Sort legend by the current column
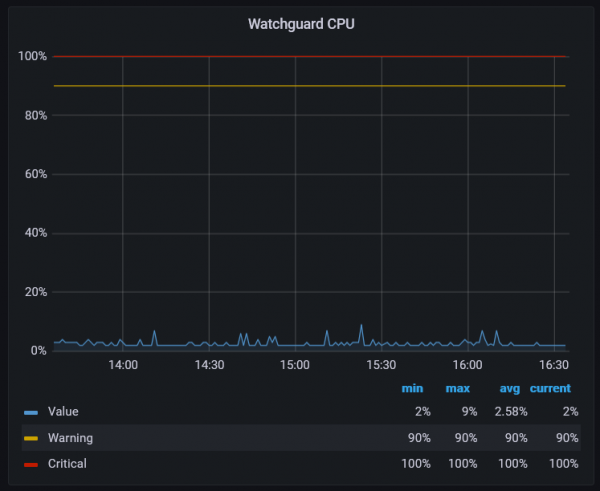Image resolution: width=600 pixels, height=491 pixels. [550, 388]
